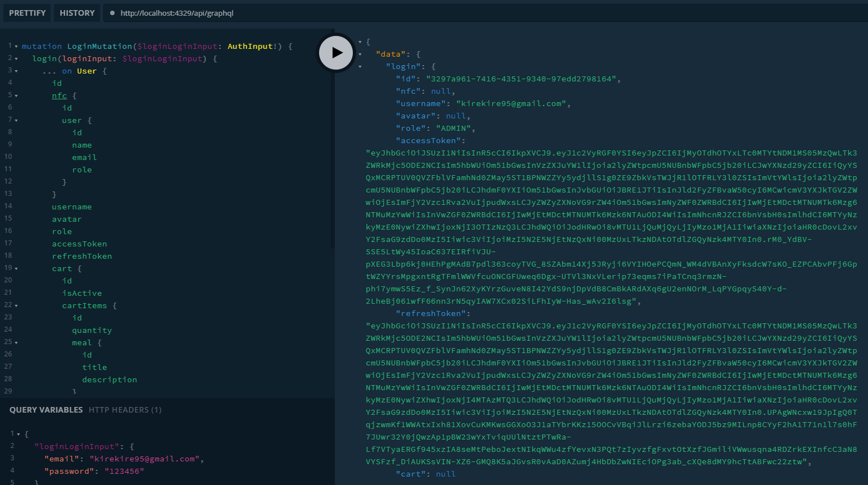Click the "loginLoginInput" key in variables

click(x=77, y=447)
